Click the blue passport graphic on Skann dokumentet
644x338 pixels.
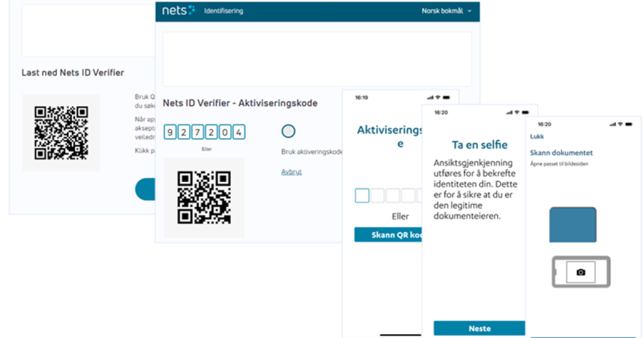pyautogui.click(x=573, y=225)
